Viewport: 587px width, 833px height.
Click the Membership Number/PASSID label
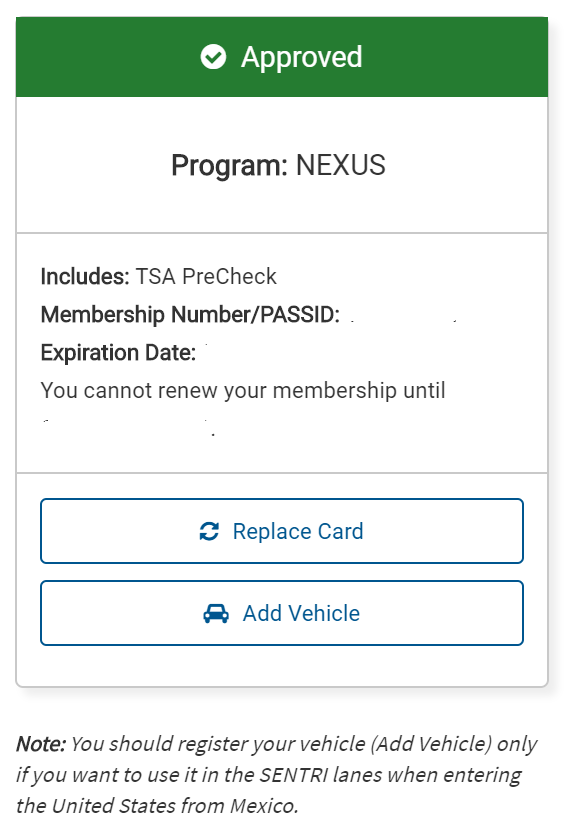click(190, 315)
